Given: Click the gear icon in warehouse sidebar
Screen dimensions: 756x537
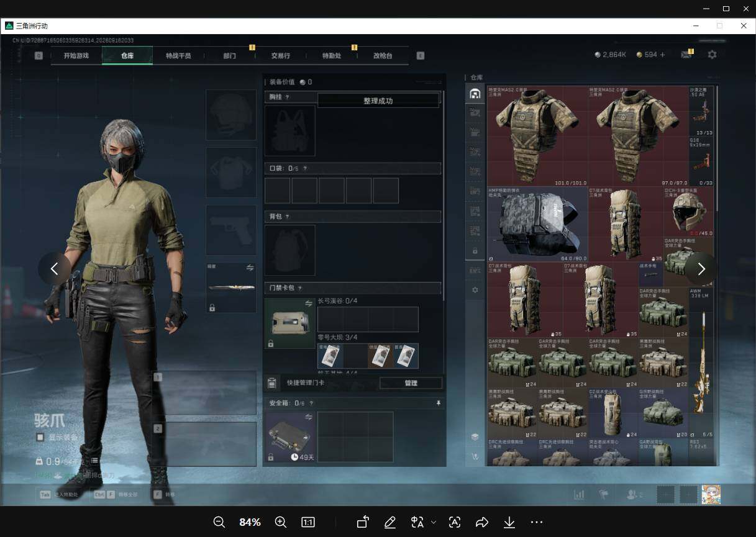Looking at the screenshot, I should click(475, 290).
